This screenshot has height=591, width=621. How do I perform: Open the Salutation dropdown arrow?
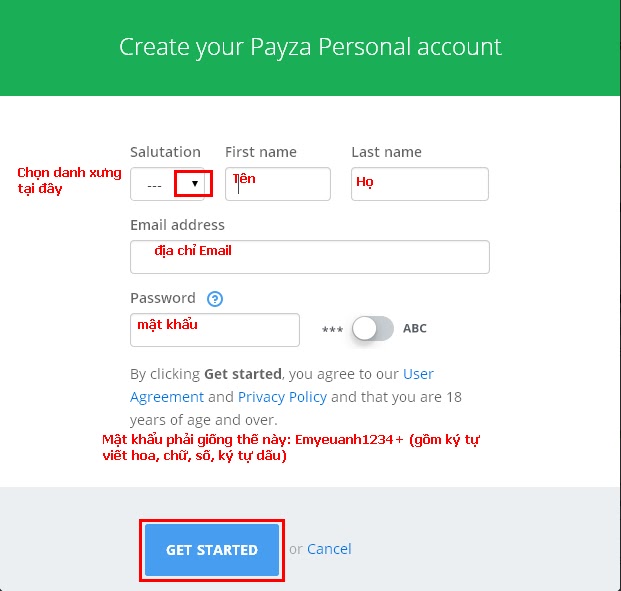point(194,183)
